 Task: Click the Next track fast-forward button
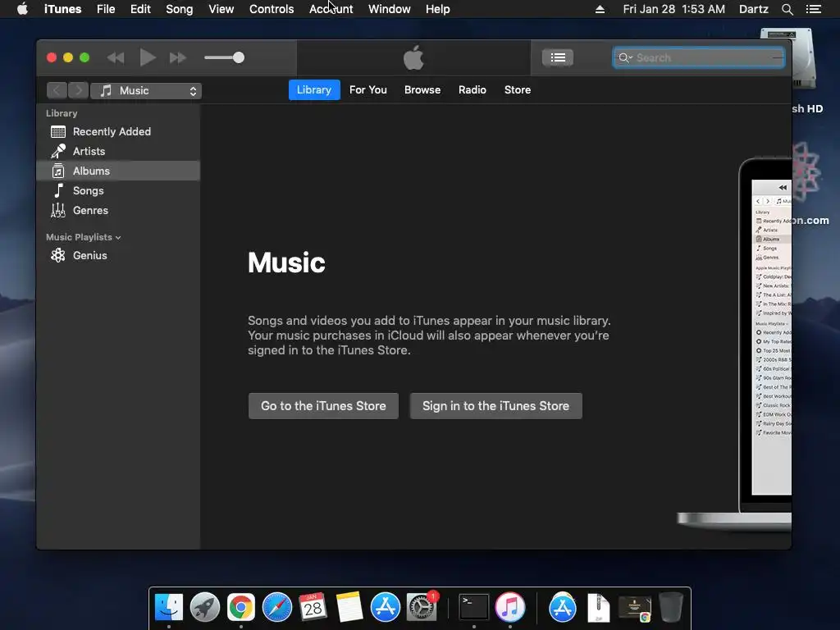(x=178, y=57)
